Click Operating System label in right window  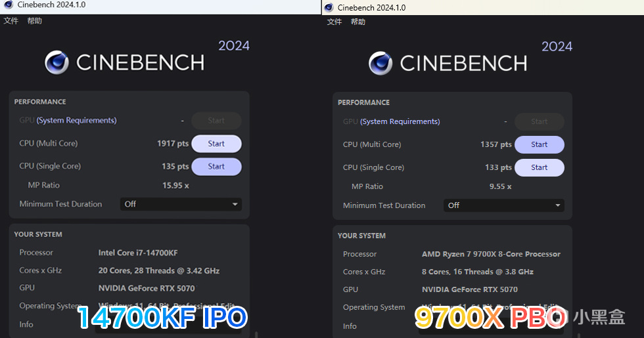coord(374,307)
